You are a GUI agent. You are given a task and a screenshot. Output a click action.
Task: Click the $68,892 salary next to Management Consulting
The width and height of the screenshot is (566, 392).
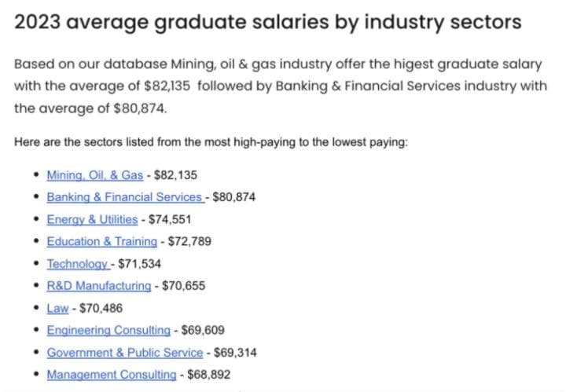click(208, 375)
